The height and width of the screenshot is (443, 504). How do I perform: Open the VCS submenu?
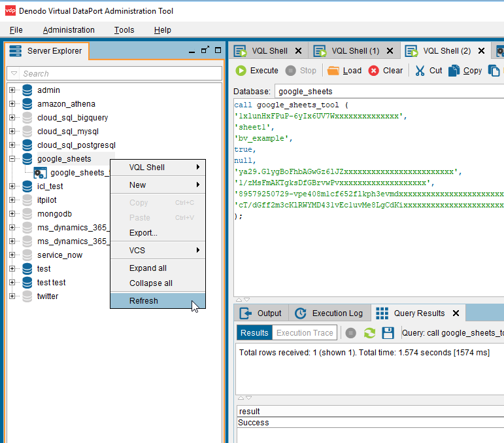(x=158, y=251)
